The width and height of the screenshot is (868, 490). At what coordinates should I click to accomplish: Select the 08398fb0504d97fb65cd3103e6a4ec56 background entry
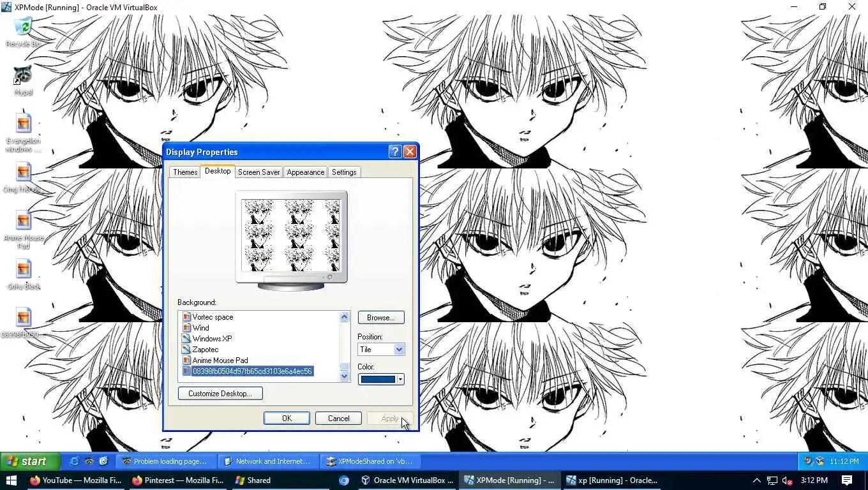[x=252, y=371]
